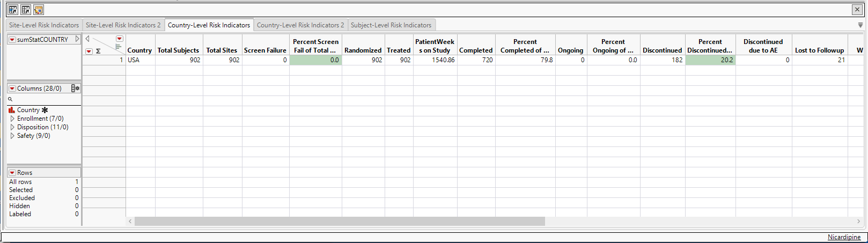
Task: Click the Hidden entry in Rows panel
Action: 19,206
